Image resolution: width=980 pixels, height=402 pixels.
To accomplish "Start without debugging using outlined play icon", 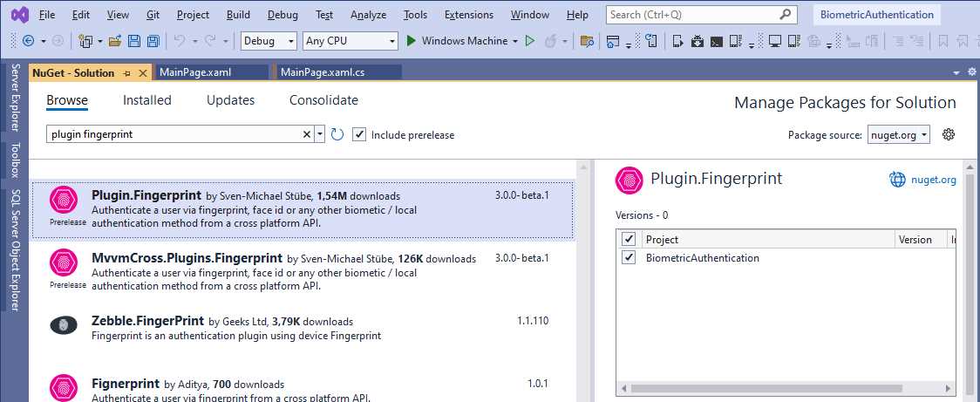I will click(x=530, y=41).
